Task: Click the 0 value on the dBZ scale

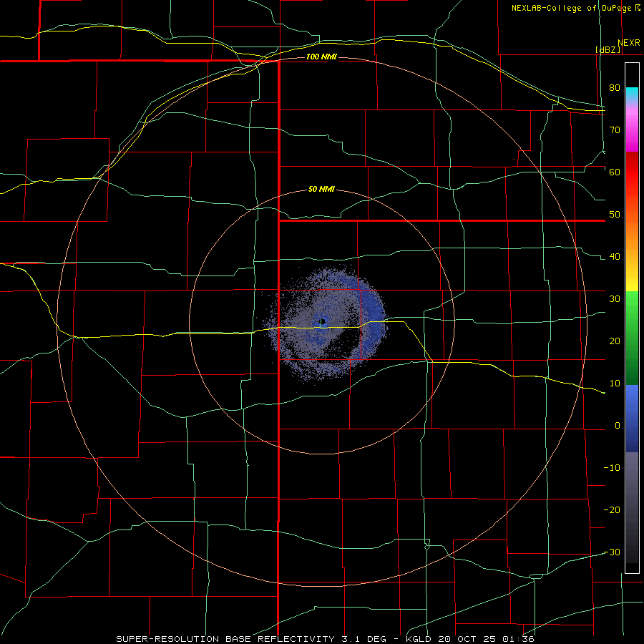Action: [x=618, y=426]
